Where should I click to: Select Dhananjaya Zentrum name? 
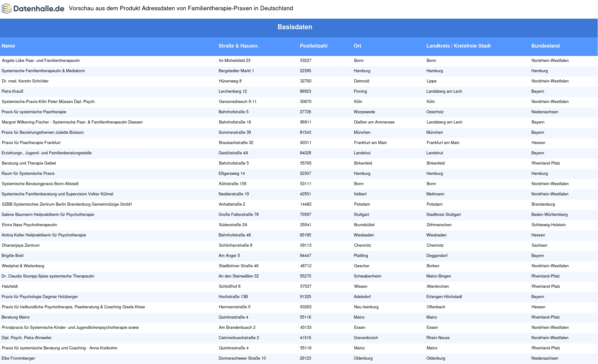(x=21, y=245)
